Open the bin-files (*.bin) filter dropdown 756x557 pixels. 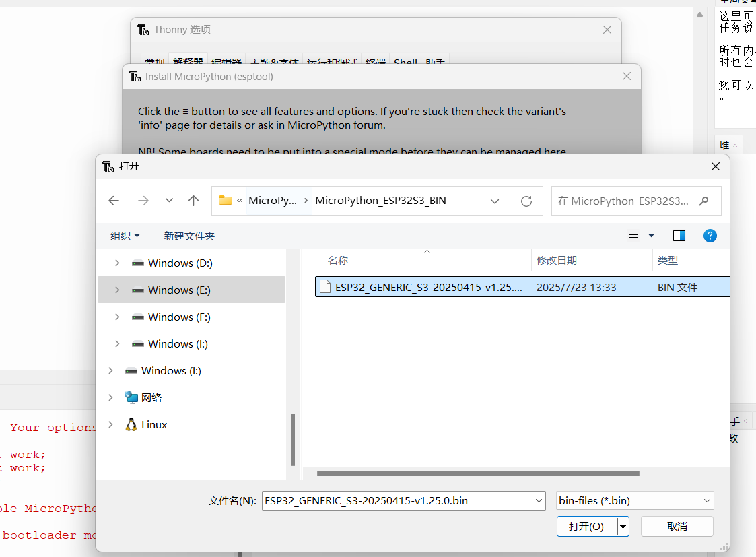click(x=635, y=500)
